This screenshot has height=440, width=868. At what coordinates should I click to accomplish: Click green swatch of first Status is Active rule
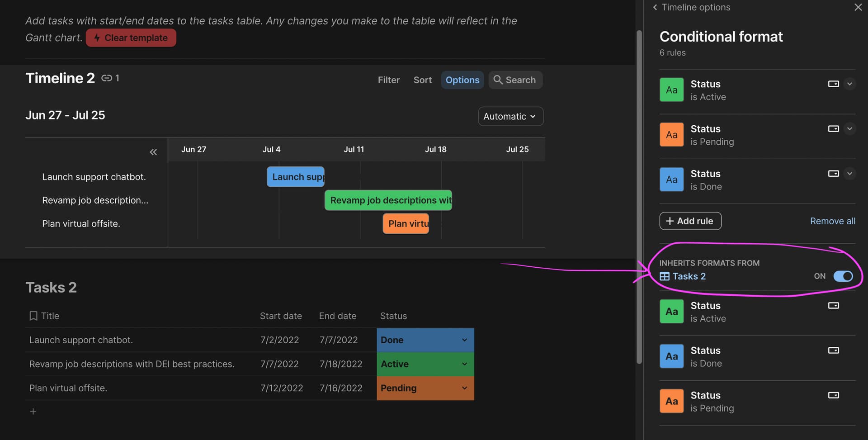pos(671,90)
